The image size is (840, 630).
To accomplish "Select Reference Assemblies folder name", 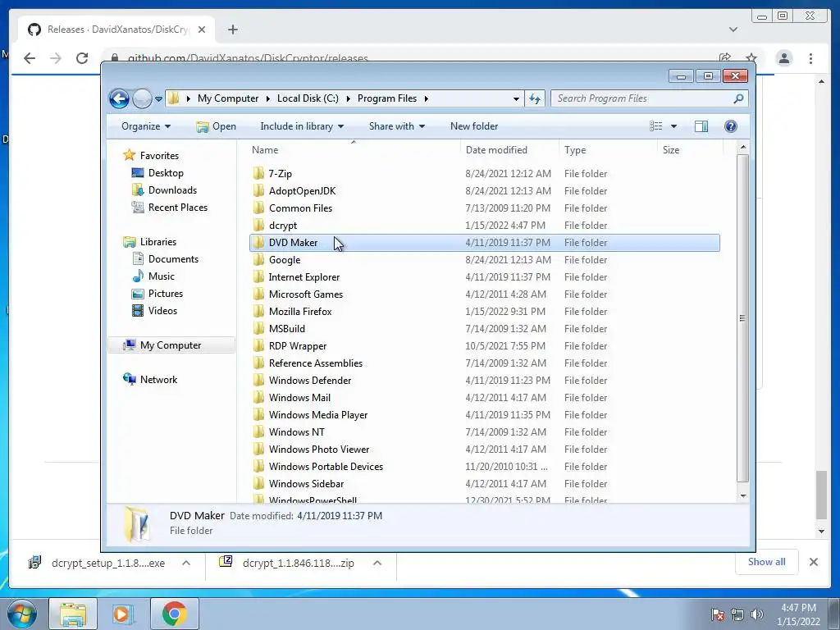I will point(316,363).
